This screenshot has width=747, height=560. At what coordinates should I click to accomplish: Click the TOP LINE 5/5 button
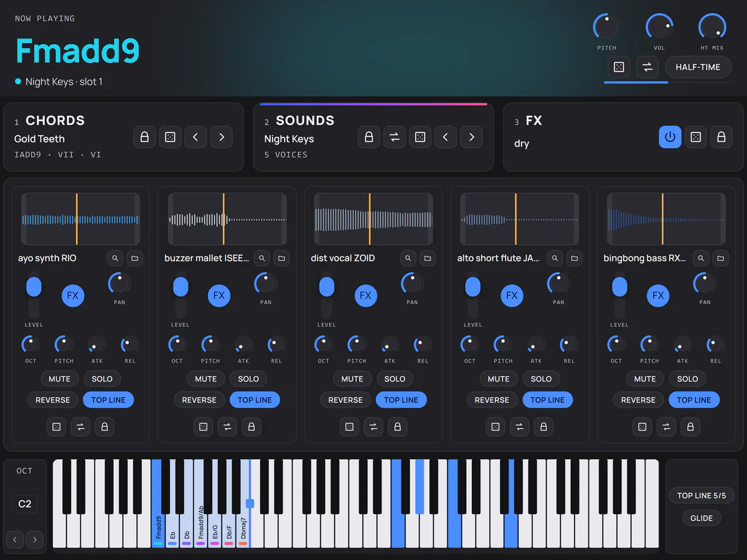coord(702,495)
